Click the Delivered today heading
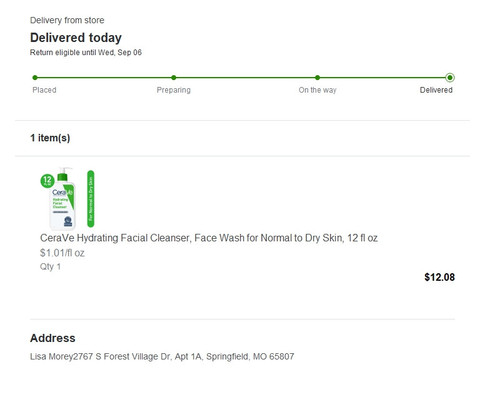The height and width of the screenshot is (404, 500). tap(76, 38)
